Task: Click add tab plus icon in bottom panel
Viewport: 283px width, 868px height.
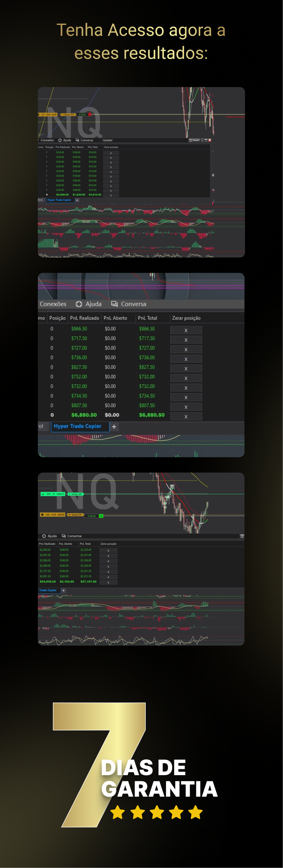Action: pos(63,590)
